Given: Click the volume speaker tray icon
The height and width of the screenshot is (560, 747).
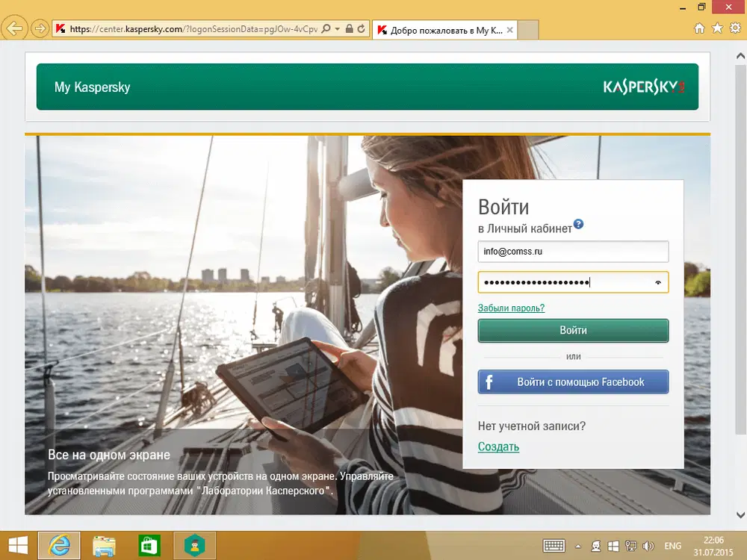Looking at the screenshot, I should [648, 547].
